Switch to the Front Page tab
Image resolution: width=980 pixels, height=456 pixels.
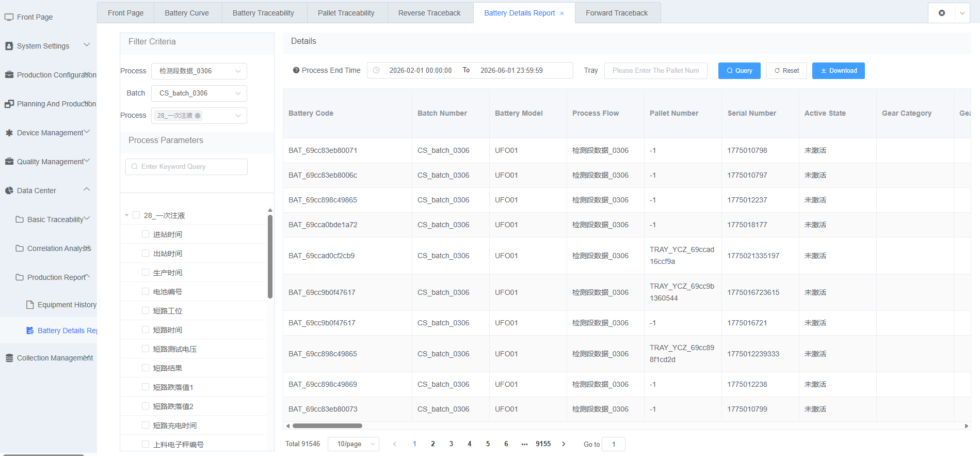[x=126, y=13]
